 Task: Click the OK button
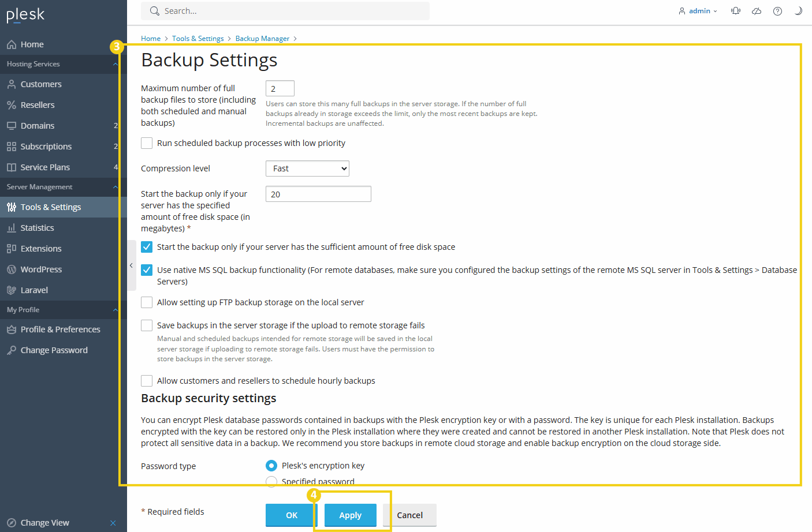point(292,515)
